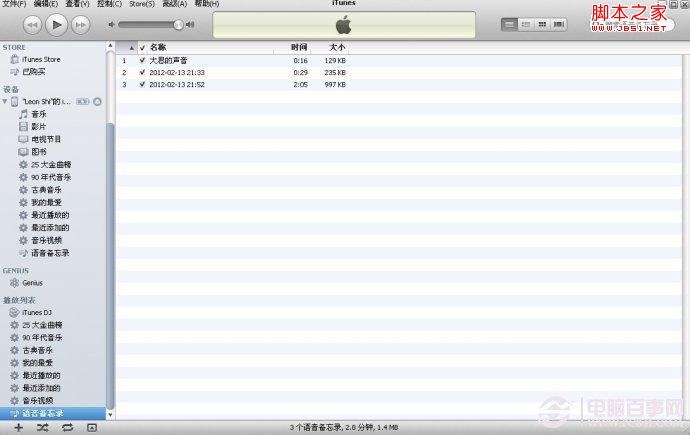
Task: Uncheck the 大思的声音 track checkbox
Action: 142,60
